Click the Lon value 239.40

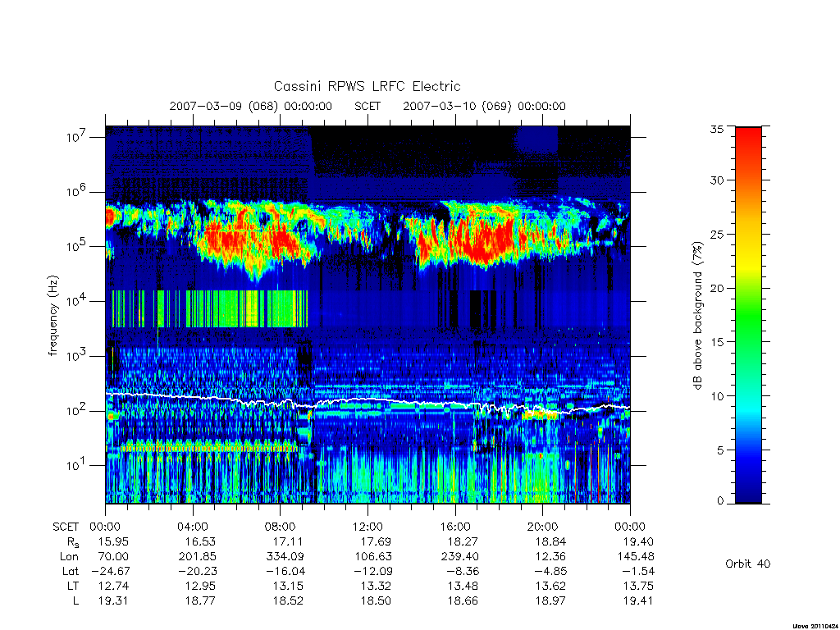click(461, 557)
